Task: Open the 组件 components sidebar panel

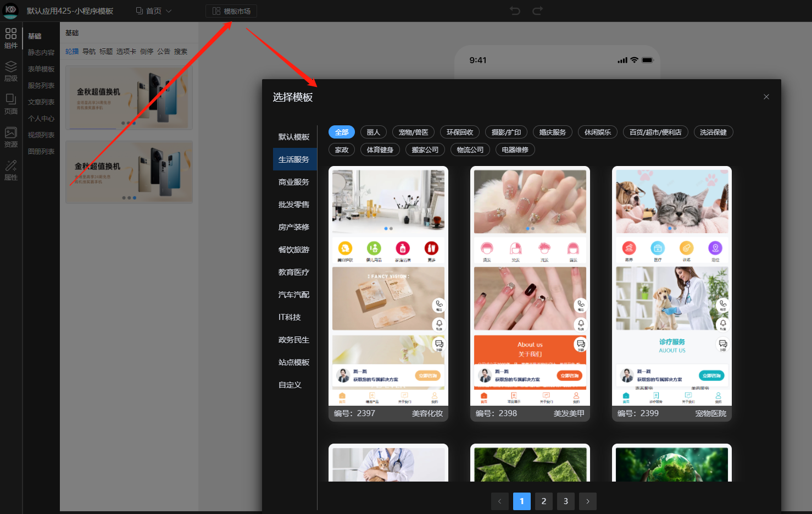Action: point(11,38)
